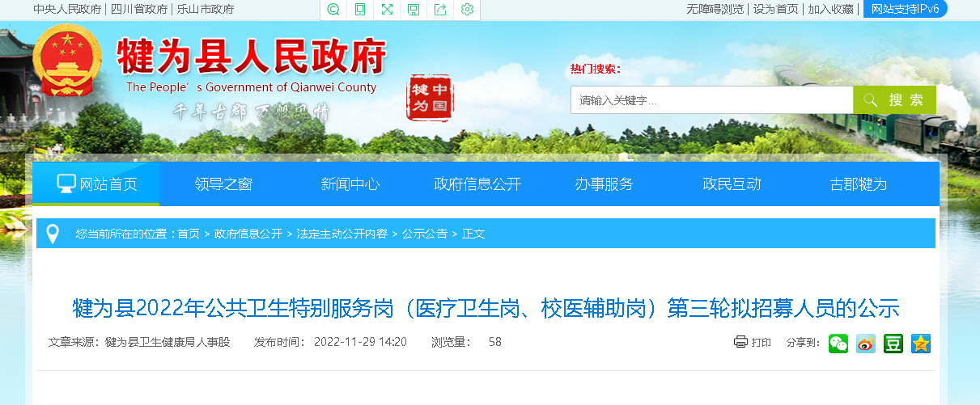Click the 犍为县人民政府 site title
980x405 pixels.
(252, 56)
